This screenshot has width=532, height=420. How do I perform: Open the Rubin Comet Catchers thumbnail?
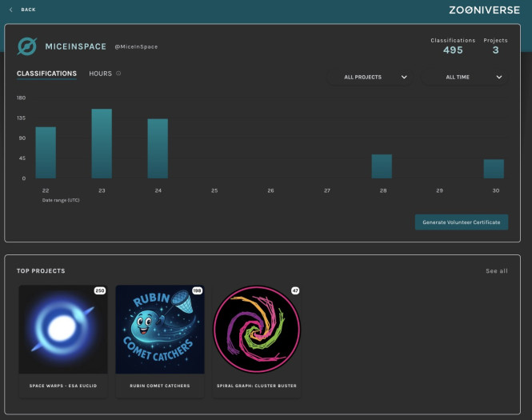click(x=160, y=329)
